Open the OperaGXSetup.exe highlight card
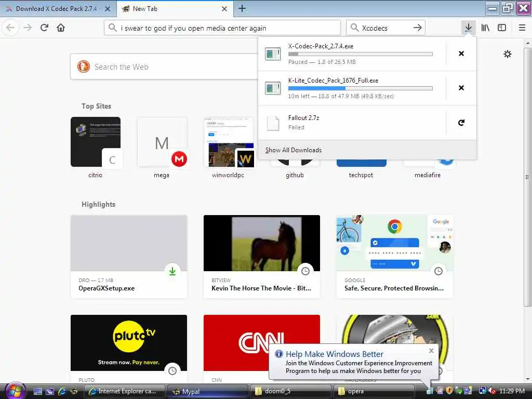This screenshot has height=399, width=532. [x=129, y=257]
